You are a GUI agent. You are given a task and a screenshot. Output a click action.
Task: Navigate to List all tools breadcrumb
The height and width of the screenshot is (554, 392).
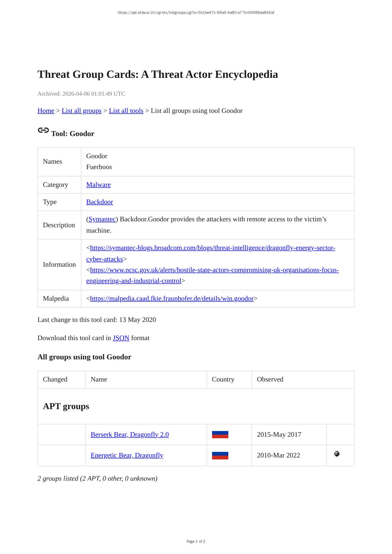pyautogui.click(x=126, y=111)
